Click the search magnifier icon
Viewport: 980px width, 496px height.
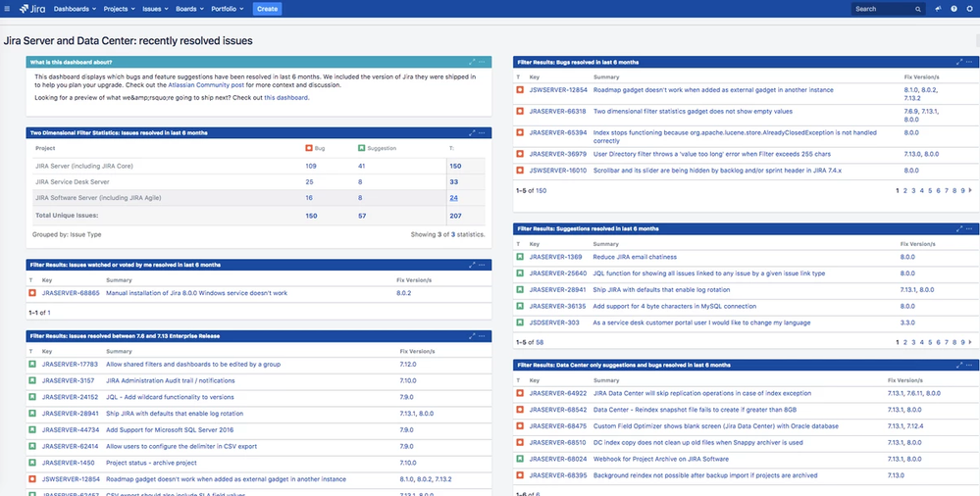tap(918, 10)
